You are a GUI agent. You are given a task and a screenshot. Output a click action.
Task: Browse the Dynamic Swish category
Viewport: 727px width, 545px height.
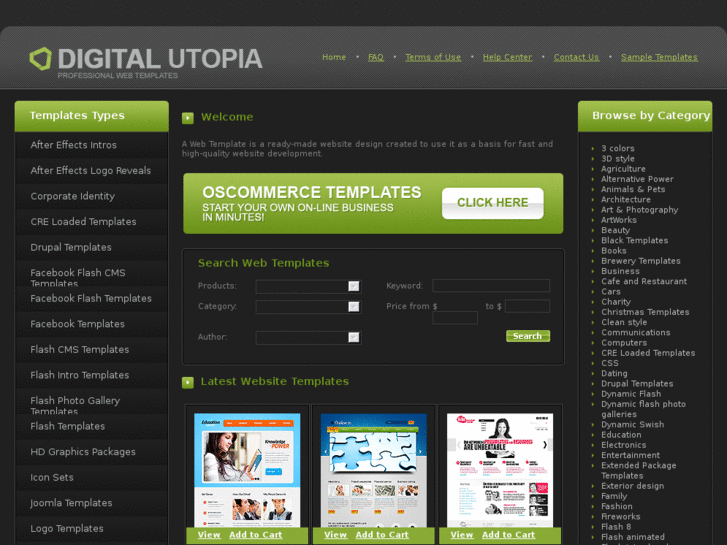point(632,424)
